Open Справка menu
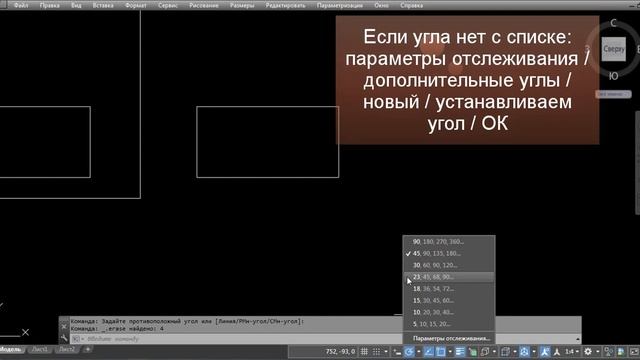 (411, 5)
